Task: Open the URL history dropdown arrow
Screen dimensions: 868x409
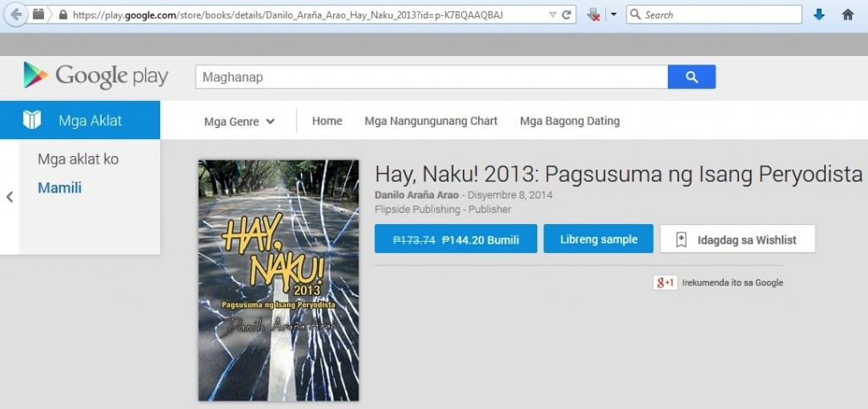Action: [553, 15]
